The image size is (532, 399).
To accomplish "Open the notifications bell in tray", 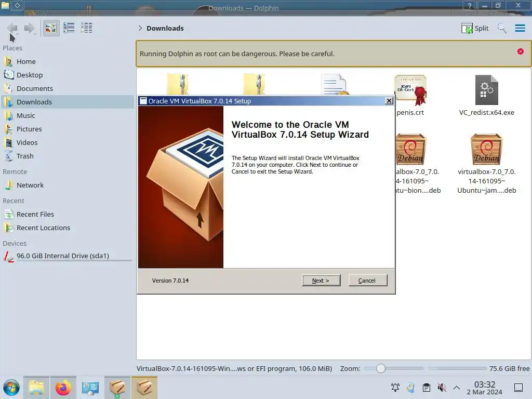I will coord(395,388).
